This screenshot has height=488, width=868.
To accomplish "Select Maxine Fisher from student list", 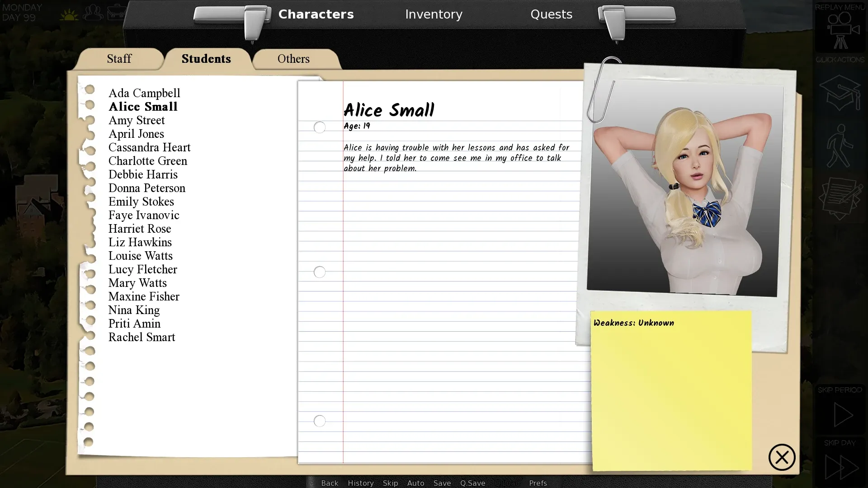I will (144, 296).
